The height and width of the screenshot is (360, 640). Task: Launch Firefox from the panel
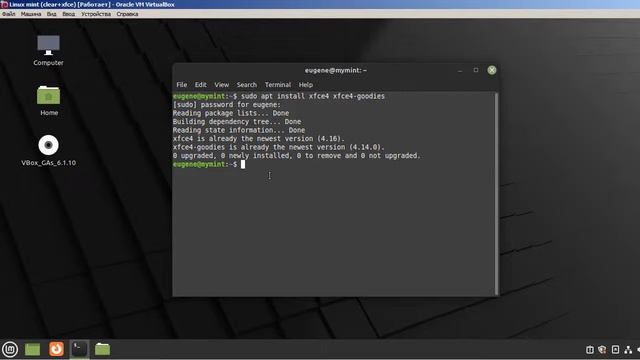coord(56,349)
